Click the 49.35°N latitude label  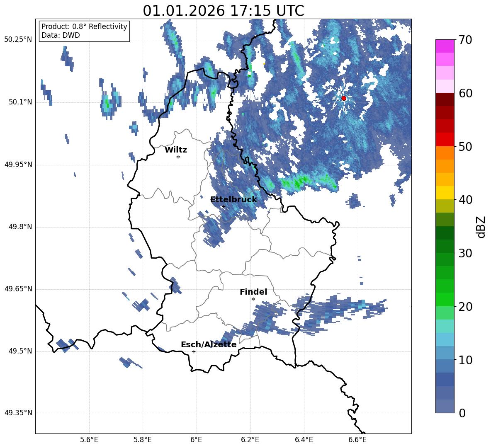tap(18, 413)
